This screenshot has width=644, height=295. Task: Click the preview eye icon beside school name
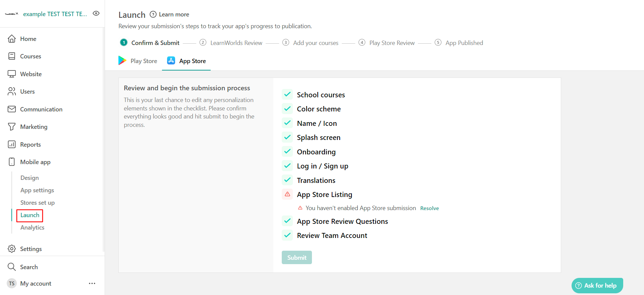coord(96,13)
